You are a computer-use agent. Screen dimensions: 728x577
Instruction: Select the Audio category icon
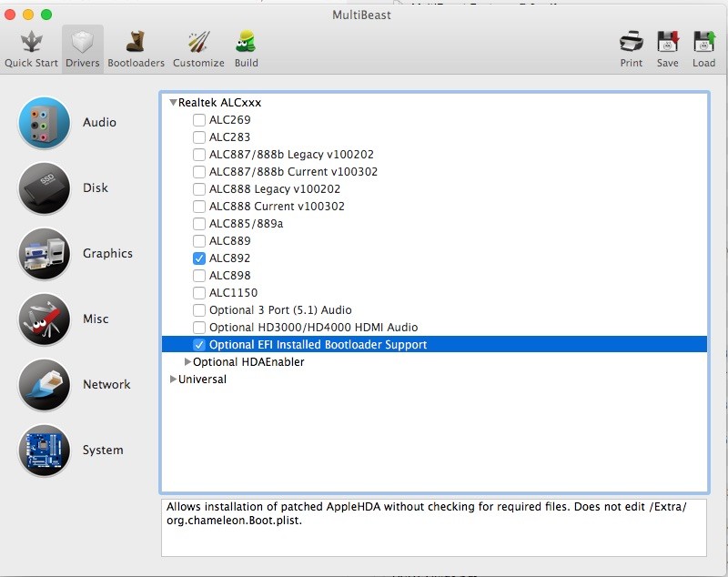44,123
